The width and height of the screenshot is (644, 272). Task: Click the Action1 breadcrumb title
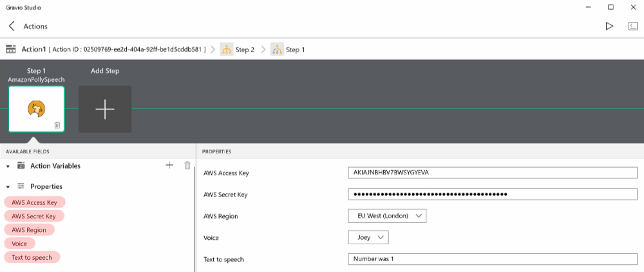(33, 49)
